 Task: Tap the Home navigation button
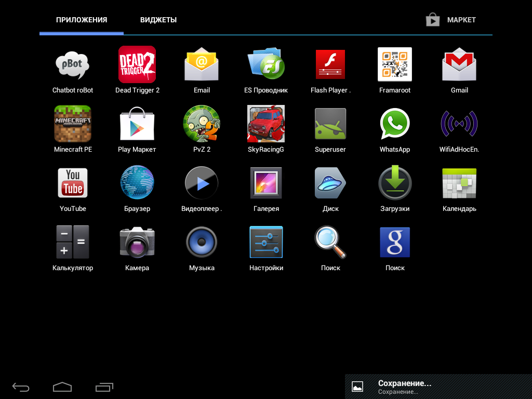tap(62, 387)
